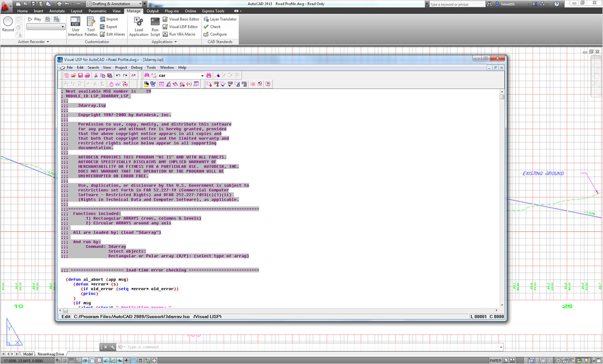Click Open File icon in Visual LISP toolbar
This screenshot has height=364, width=603.
[x=73, y=75]
